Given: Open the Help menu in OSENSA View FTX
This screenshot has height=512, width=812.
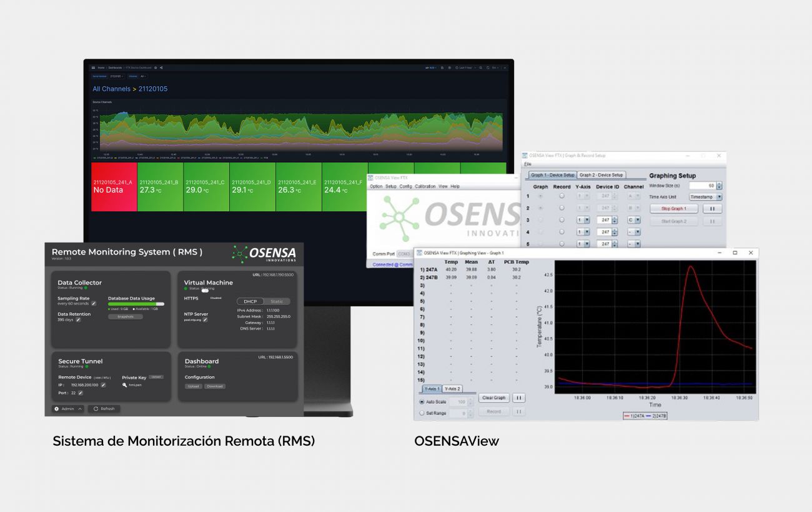Looking at the screenshot, I should point(455,186).
